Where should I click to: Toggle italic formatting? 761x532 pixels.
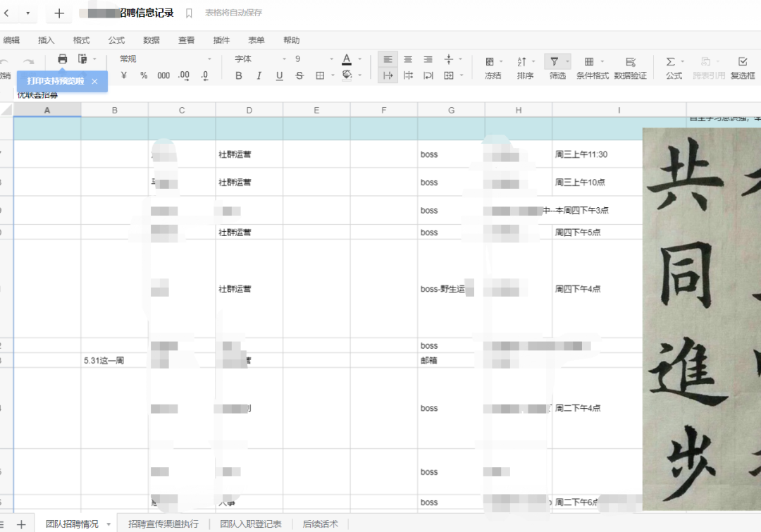tap(259, 75)
